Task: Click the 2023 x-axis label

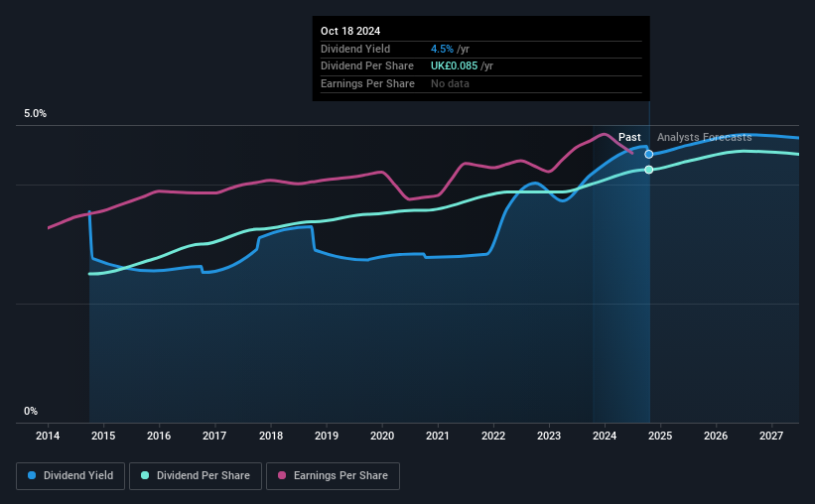Action: coord(549,436)
